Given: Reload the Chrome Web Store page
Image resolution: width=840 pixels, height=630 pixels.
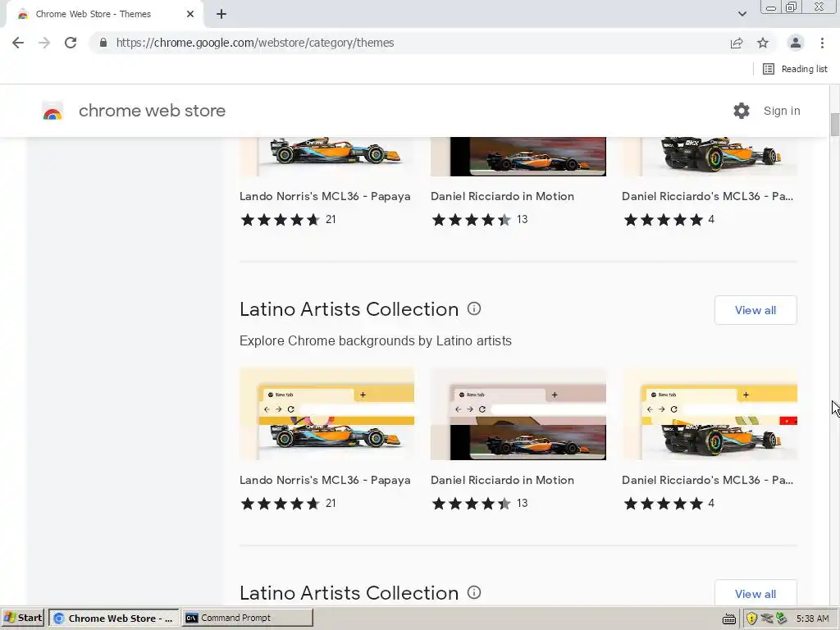Looking at the screenshot, I should (x=71, y=43).
